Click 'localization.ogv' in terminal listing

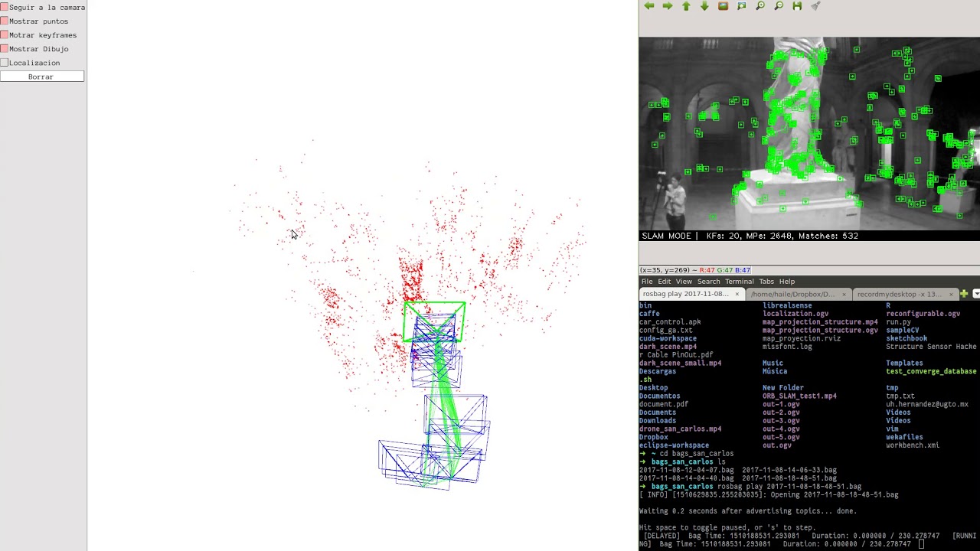tap(795, 314)
